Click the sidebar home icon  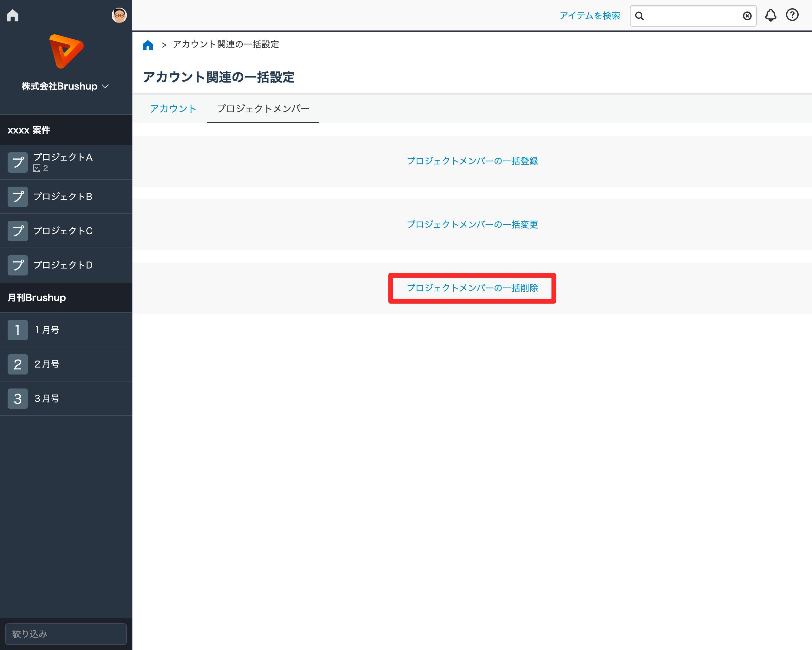tap(13, 16)
